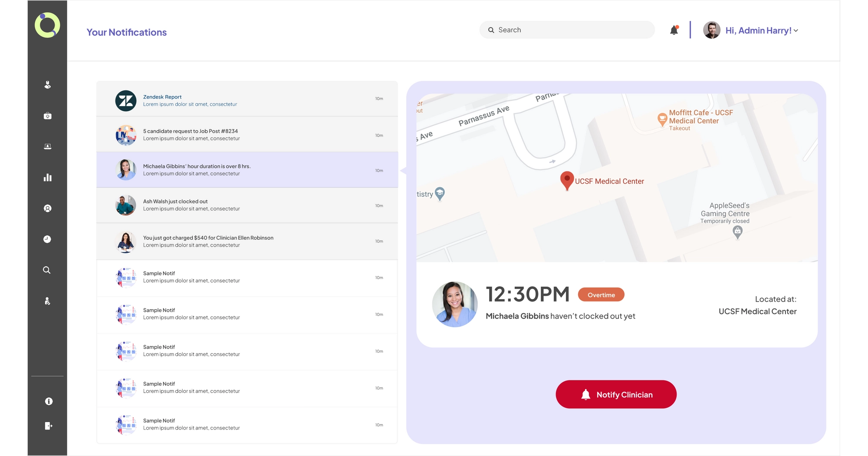Click the Overtime badge
Image resolution: width=868 pixels, height=456 pixels.
(x=601, y=295)
